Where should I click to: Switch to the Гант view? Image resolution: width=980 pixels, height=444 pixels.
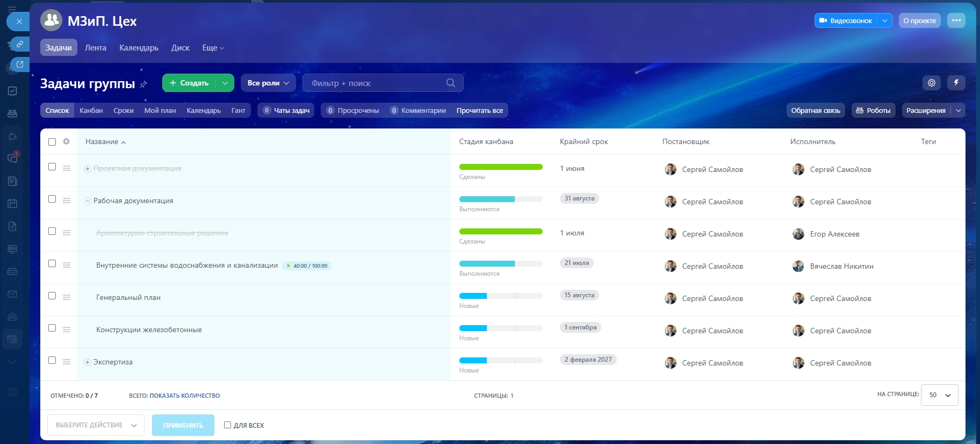click(x=239, y=110)
